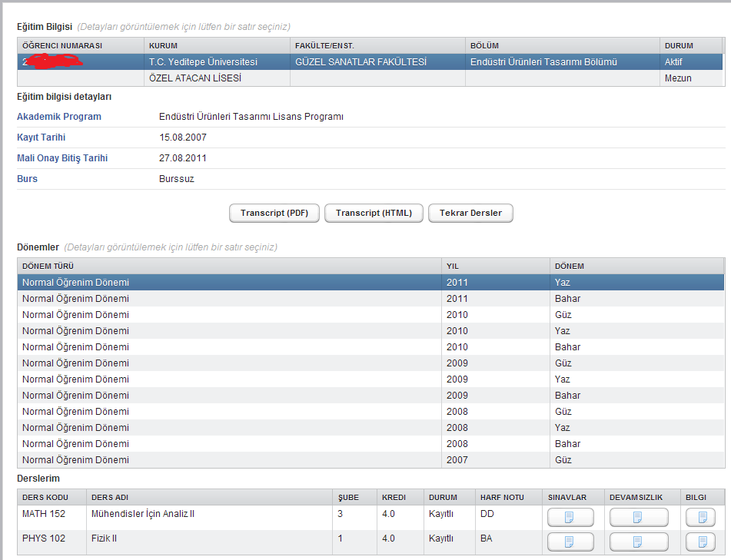Open Devamsızlık document icon for PHYS 102
This screenshot has width=731, height=560.
pos(639,542)
